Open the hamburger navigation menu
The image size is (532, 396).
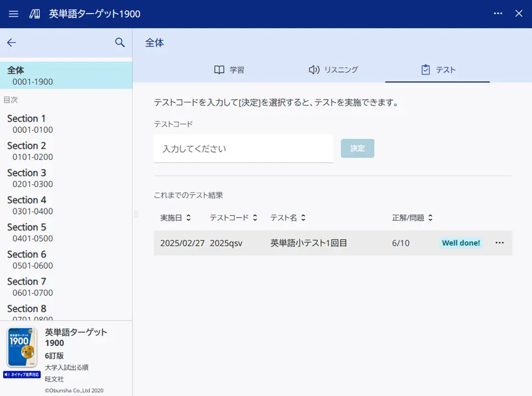13,14
